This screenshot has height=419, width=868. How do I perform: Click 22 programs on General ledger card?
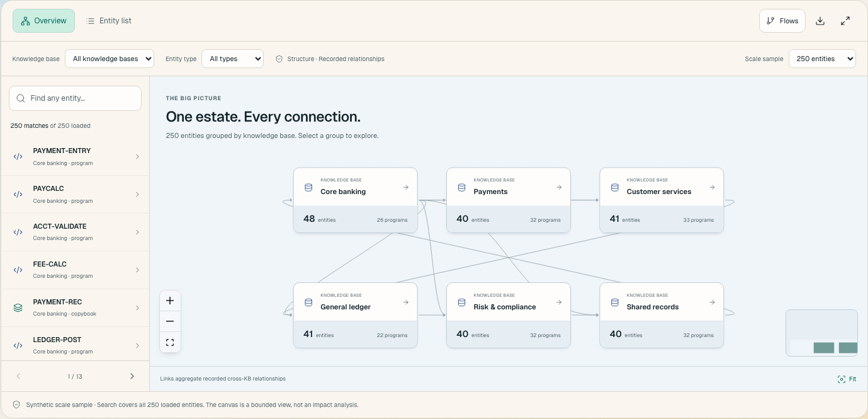coord(392,335)
